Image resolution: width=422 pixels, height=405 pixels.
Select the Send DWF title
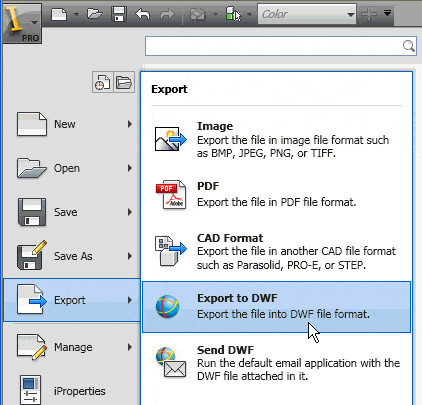coord(225,350)
